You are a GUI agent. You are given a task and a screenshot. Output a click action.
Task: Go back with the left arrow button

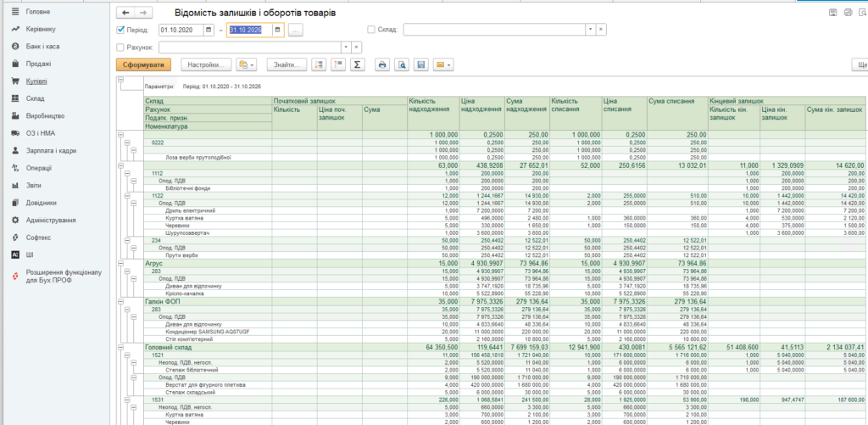pos(125,13)
